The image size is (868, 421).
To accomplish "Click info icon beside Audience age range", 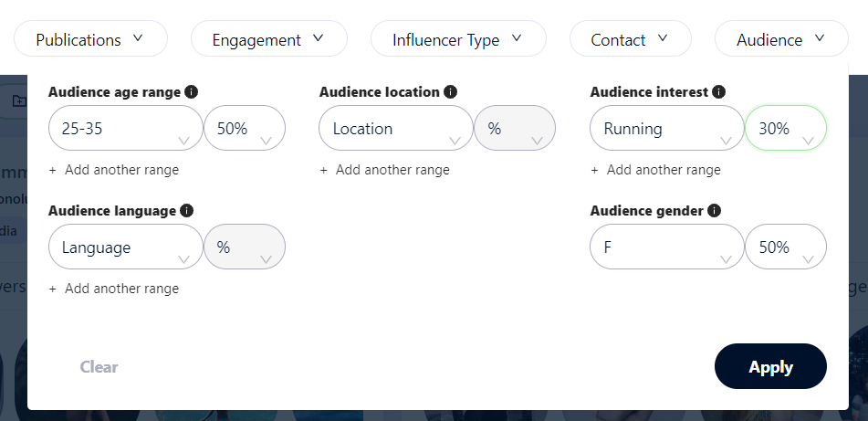I will 192,92.
